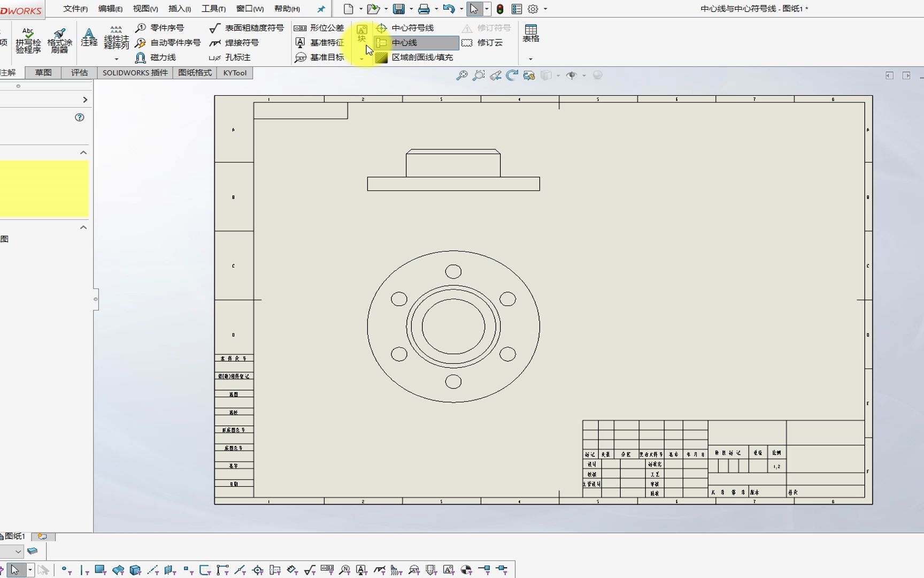Click Center Mark (中心符号线) tool
Image resolution: width=924 pixels, height=578 pixels.
(405, 28)
